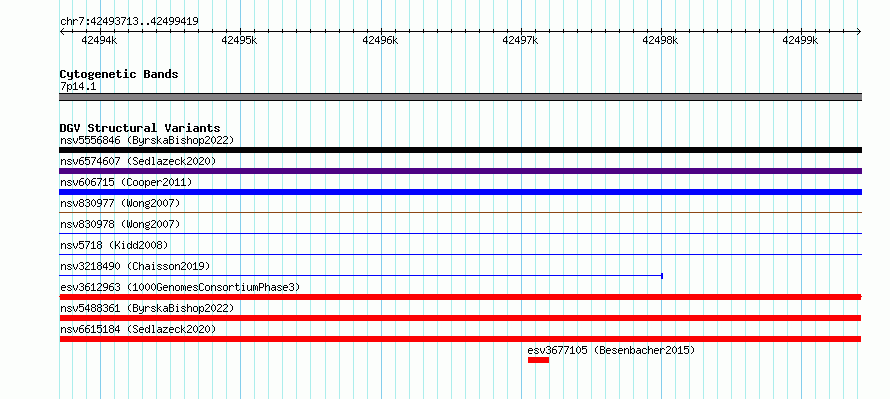Click the nsv606715 (Cooper2011) label
The image size is (890, 399).
tap(126, 182)
